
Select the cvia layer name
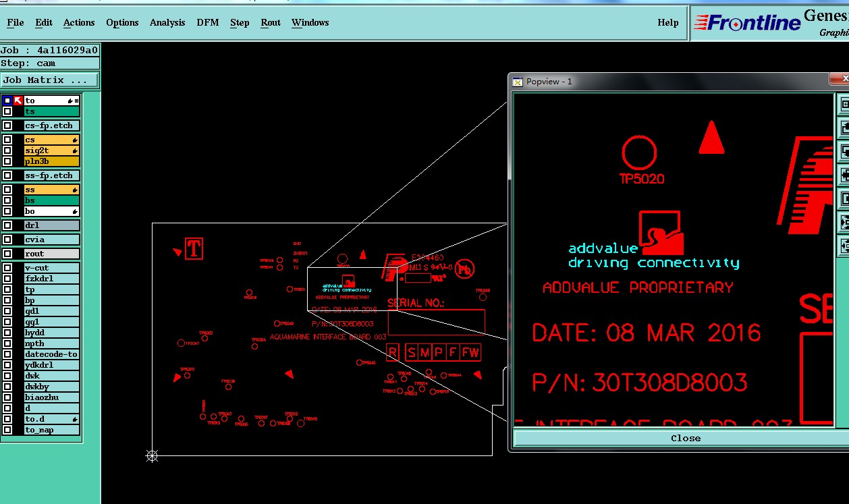click(52, 240)
